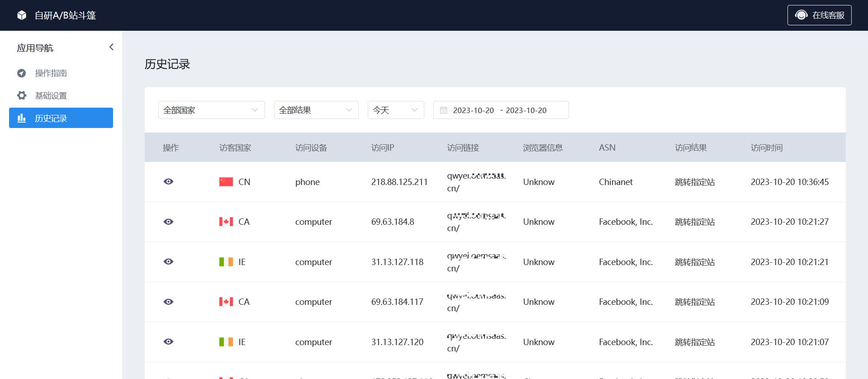
Task: Open the 今天 time range dropdown
Action: pyautogui.click(x=396, y=110)
